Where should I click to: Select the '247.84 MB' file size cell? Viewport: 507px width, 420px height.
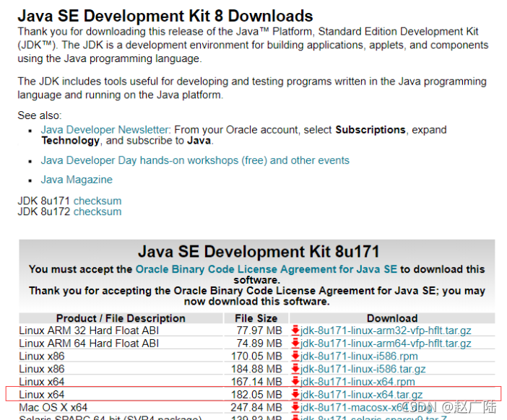(x=256, y=407)
